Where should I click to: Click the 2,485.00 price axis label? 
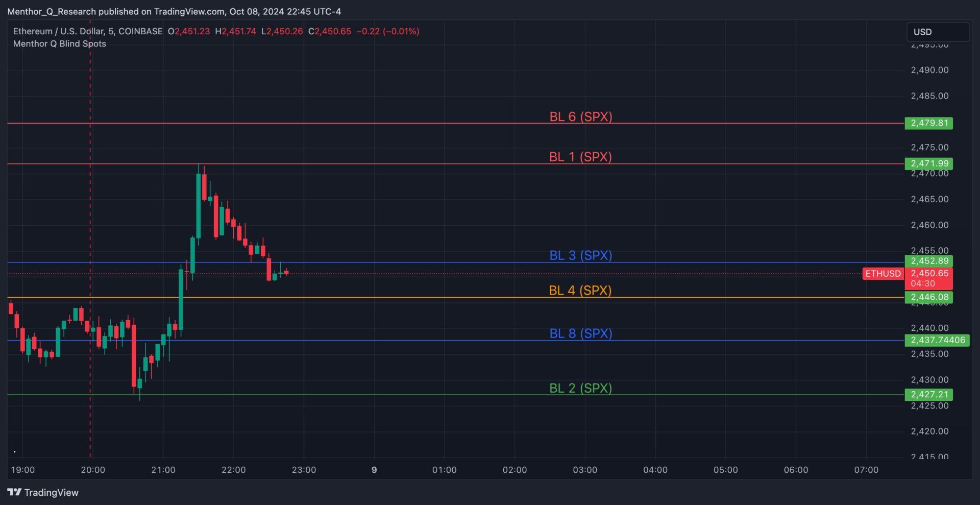929,96
